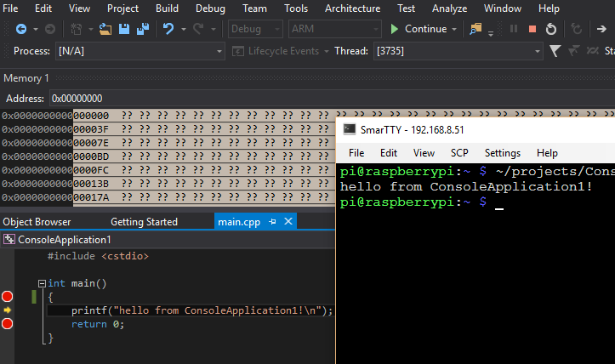Switch to the Object Browser tab
The width and height of the screenshot is (615, 364).
37,222
